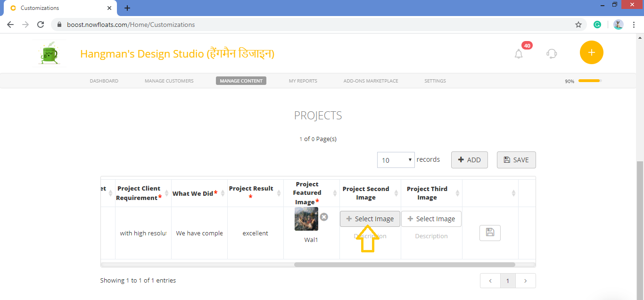644x300 pixels.
Task: Click the Grammarly extension icon
Action: click(x=597, y=24)
